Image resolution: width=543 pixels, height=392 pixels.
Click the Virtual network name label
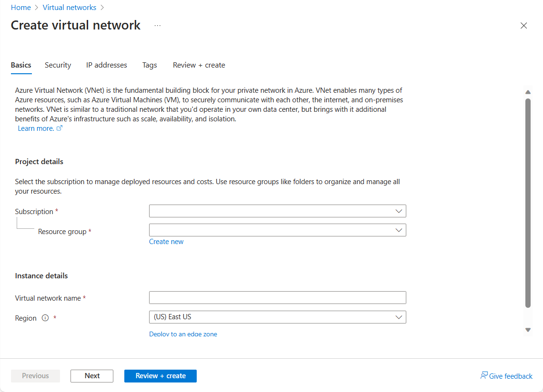coord(48,298)
